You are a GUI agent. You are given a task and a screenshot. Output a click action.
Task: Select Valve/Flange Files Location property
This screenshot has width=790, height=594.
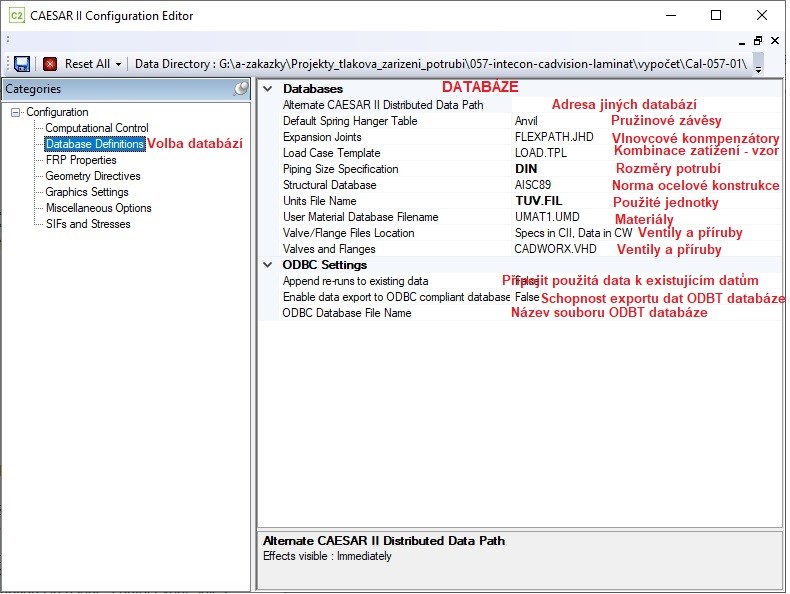[x=349, y=233]
